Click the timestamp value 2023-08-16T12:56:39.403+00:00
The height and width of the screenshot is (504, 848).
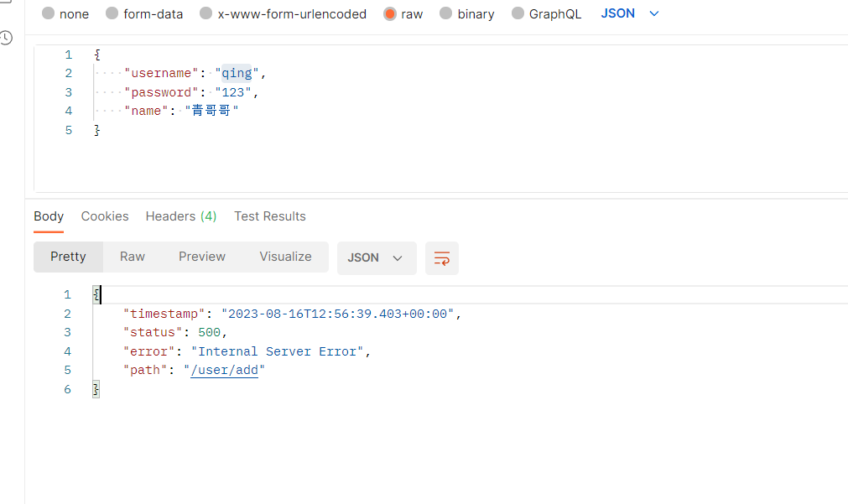tap(337, 314)
